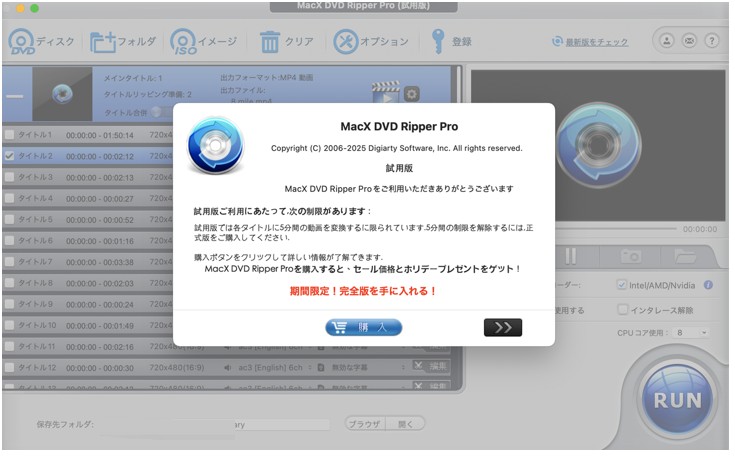The width and height of the screenshot is (735, 456).
Task: Check the タイトル4 checkbox
Action: [9, 198]
